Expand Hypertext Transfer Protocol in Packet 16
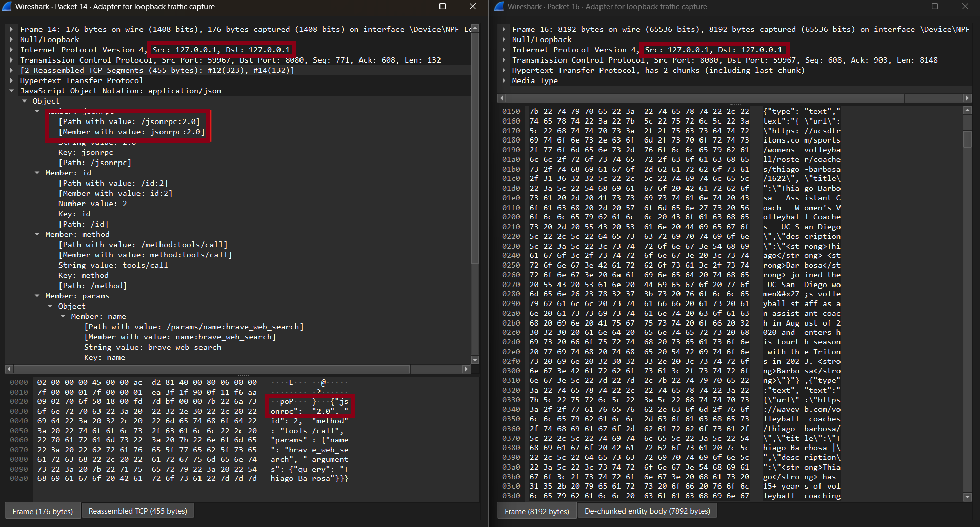This screenshot has width=980, height=527. tap(504, 70)
